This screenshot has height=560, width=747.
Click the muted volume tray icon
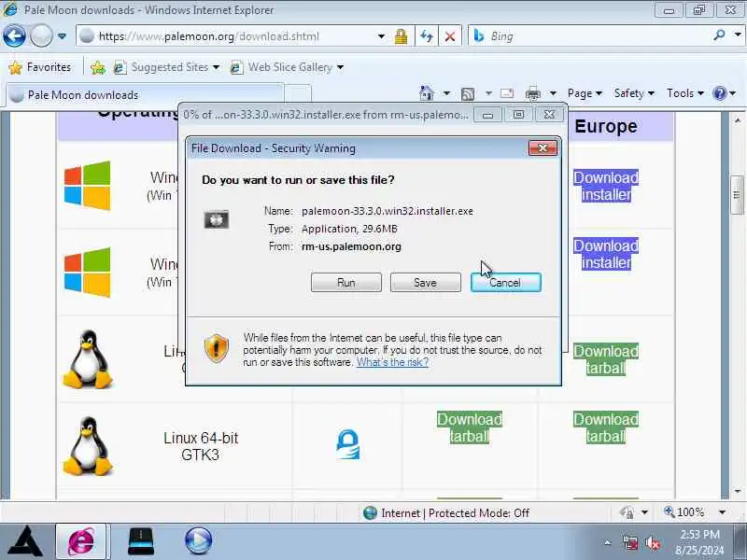click(652, 543)
